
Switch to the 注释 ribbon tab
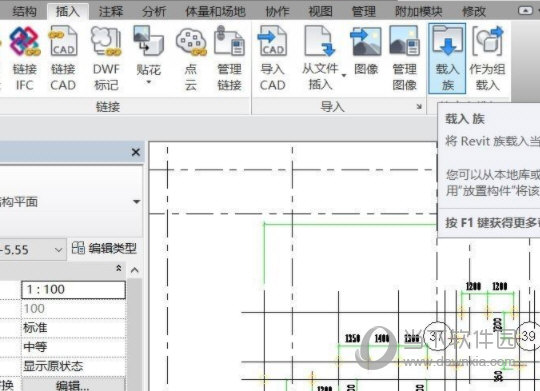tap(111, 11)
